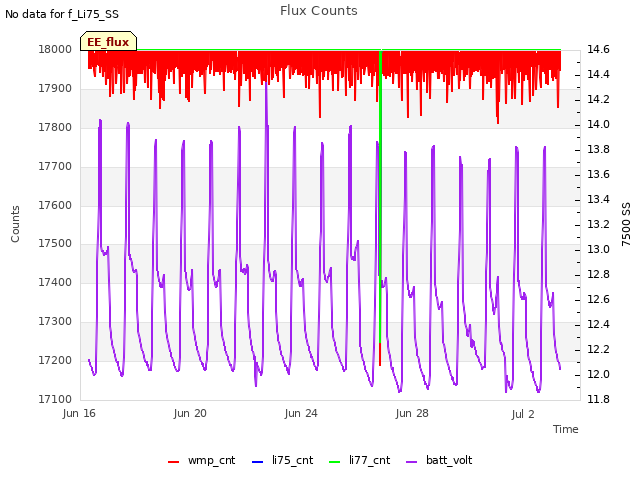Click the 17200 left axis tick label
This screenshot has height=480, width=640.
tap(55, 360)
